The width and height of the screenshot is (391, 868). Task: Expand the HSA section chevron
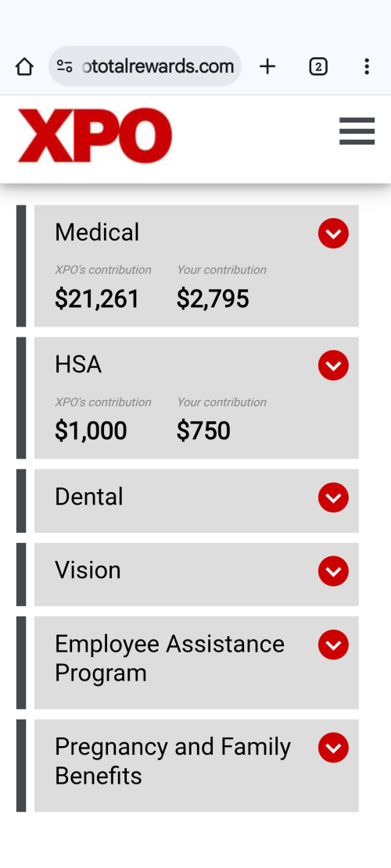coord(333,366)
